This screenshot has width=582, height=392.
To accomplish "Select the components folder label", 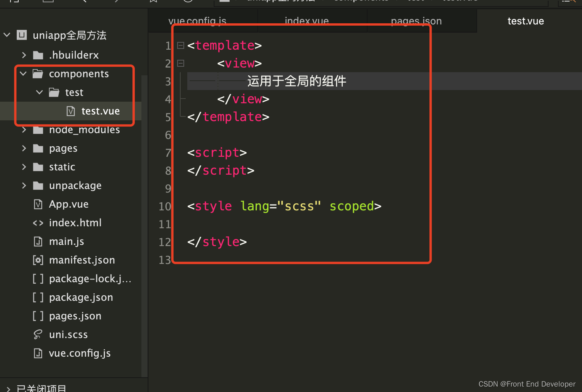I will click(79, 74).
